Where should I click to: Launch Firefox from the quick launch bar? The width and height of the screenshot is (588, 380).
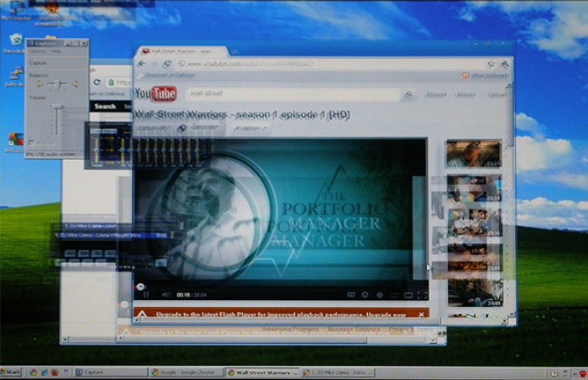(x=55, y=372)
